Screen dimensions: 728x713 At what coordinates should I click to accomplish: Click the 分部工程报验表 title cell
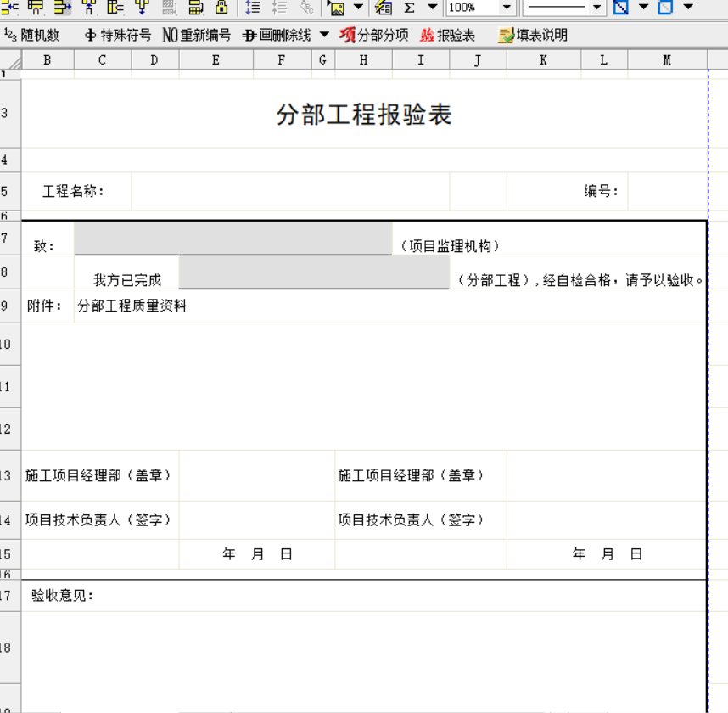(x=364, y=115)
